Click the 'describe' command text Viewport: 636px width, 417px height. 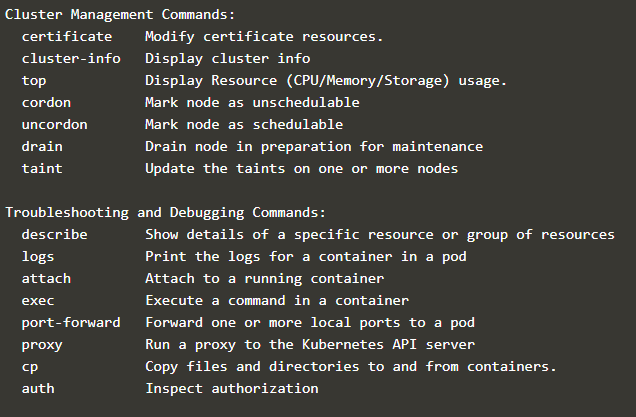tap(54, 234)
